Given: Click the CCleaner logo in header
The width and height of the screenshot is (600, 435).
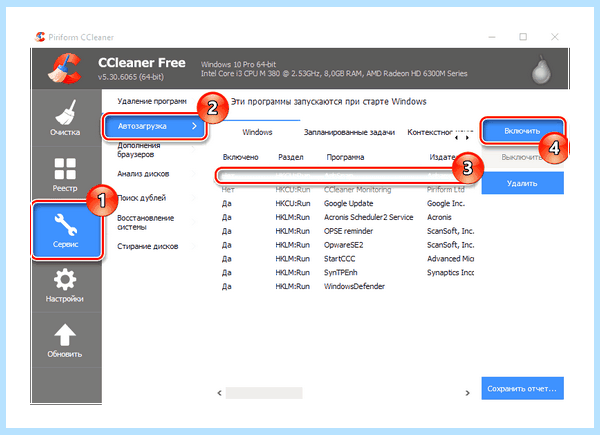Looking at the screenshot, I should [64, 68].
